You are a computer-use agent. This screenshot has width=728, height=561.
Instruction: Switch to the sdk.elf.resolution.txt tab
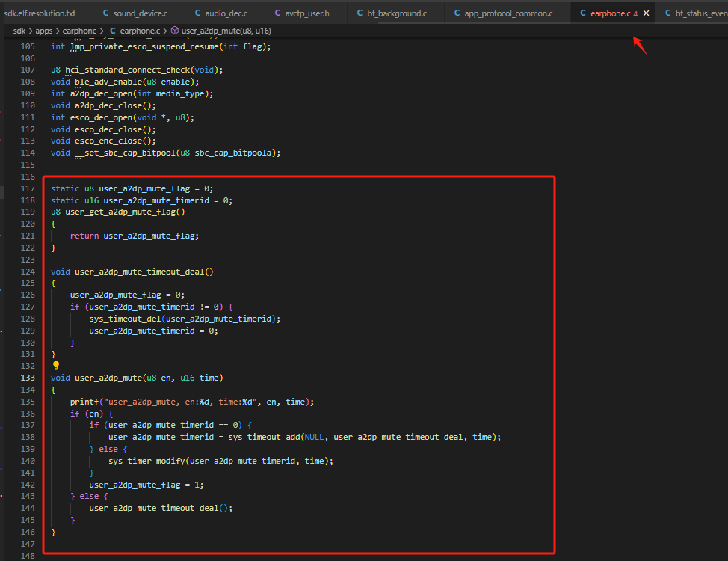tap(40, 13)
